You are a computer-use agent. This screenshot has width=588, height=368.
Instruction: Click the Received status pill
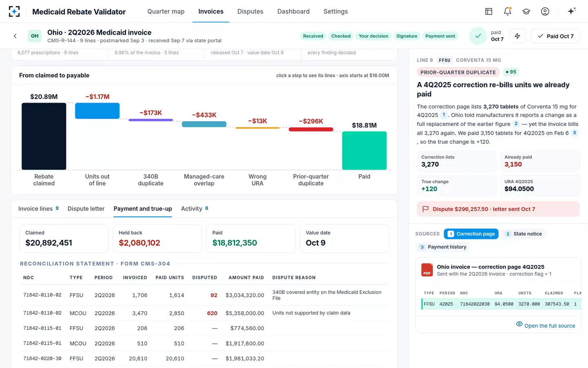point(313,36)
